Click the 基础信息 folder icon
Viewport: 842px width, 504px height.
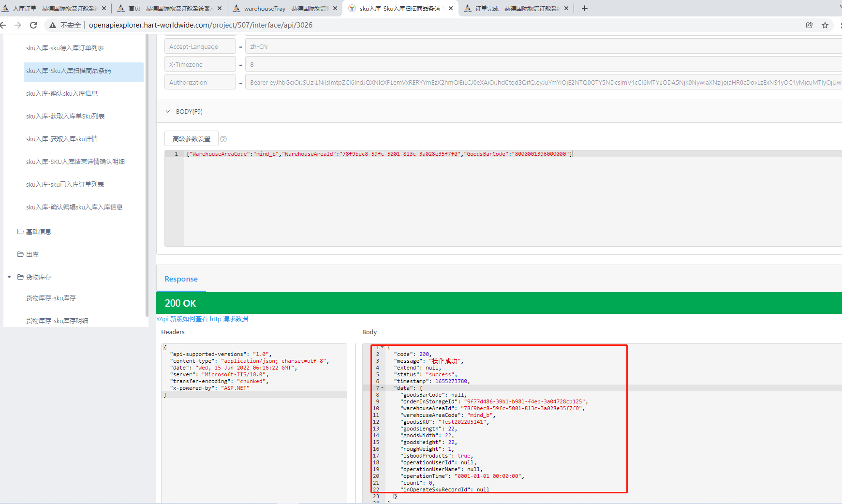coord(20,232)
